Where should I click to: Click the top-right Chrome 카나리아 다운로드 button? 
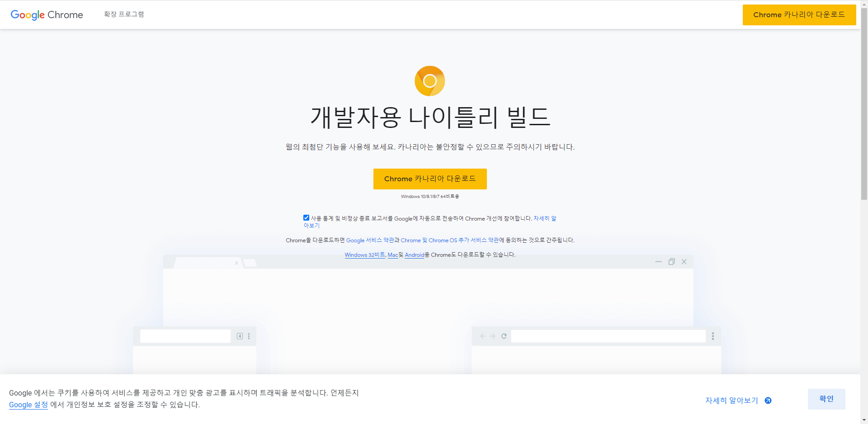point(799,15)
